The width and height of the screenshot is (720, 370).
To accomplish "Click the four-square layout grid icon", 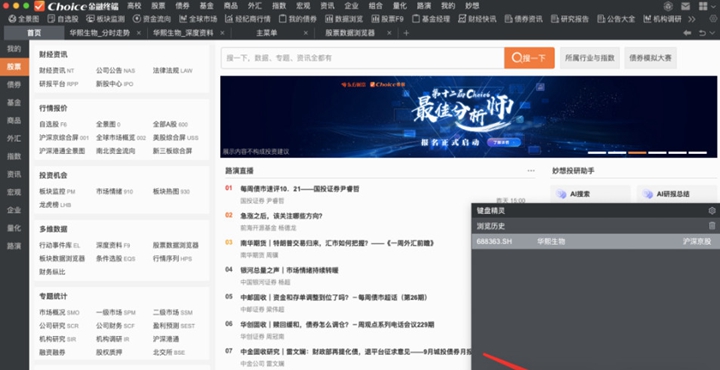I will (703, 6).
